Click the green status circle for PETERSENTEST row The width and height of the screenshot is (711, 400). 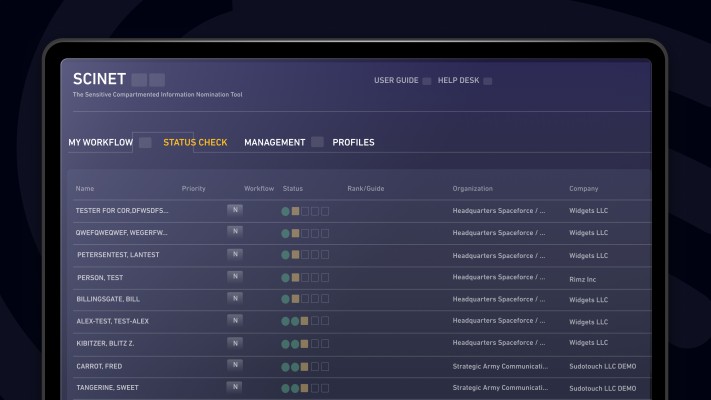pyautogui.click(x=285, y=255)
